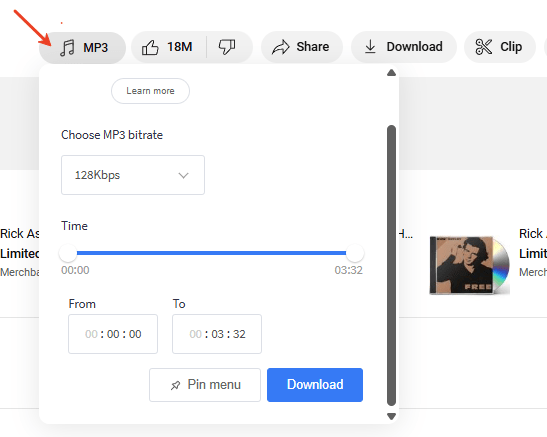Click the bitrate dropdown chevron arrow
Screen dimensions: 547x437
tap(183, 175)
